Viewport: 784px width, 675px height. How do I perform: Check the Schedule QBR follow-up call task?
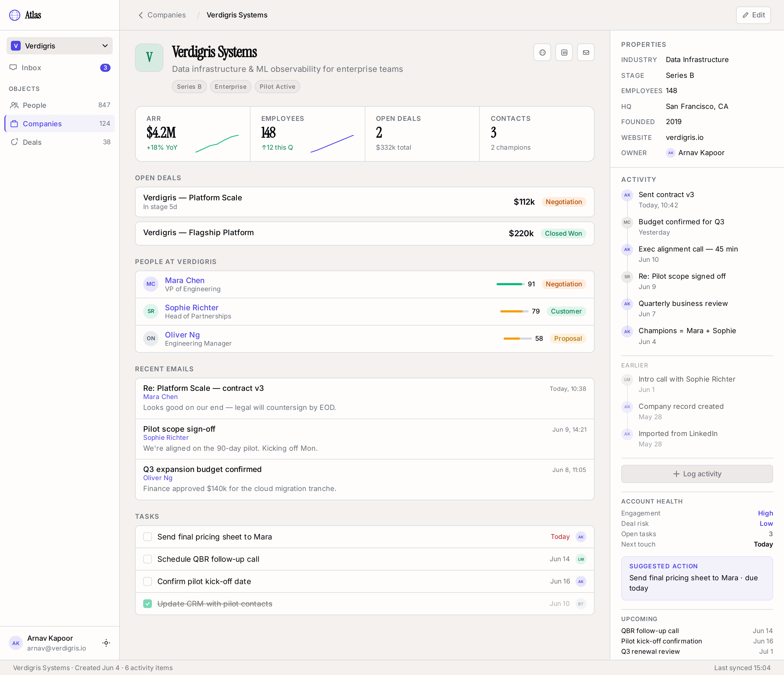point(148,559)
